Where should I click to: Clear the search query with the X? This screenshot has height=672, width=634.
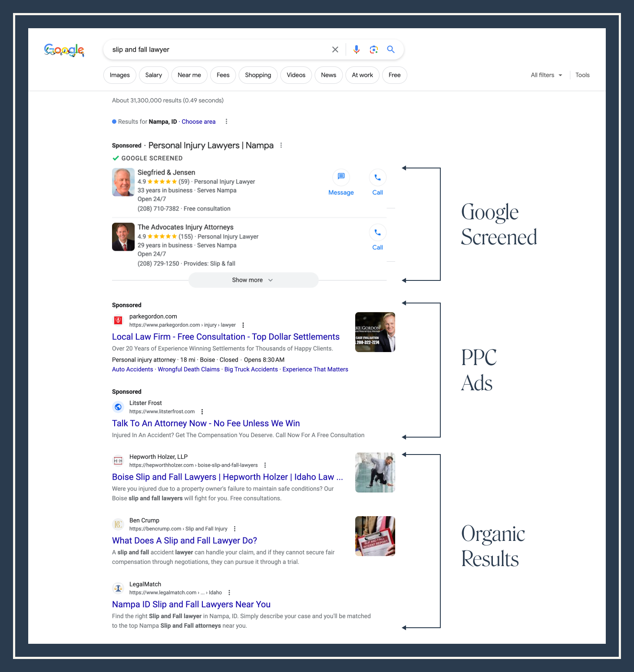(335, 49)
